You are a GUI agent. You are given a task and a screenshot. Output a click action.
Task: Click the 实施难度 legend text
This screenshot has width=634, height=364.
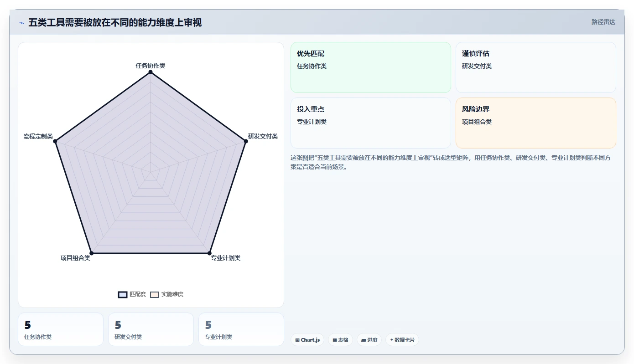[x=172, y=294]
